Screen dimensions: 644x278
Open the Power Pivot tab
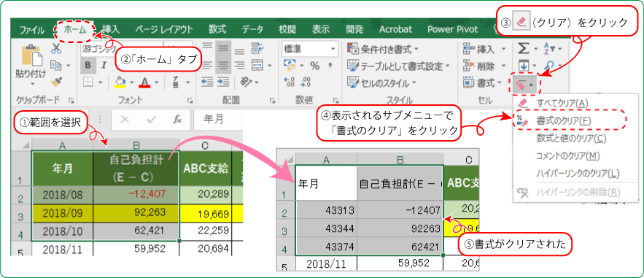453,29
